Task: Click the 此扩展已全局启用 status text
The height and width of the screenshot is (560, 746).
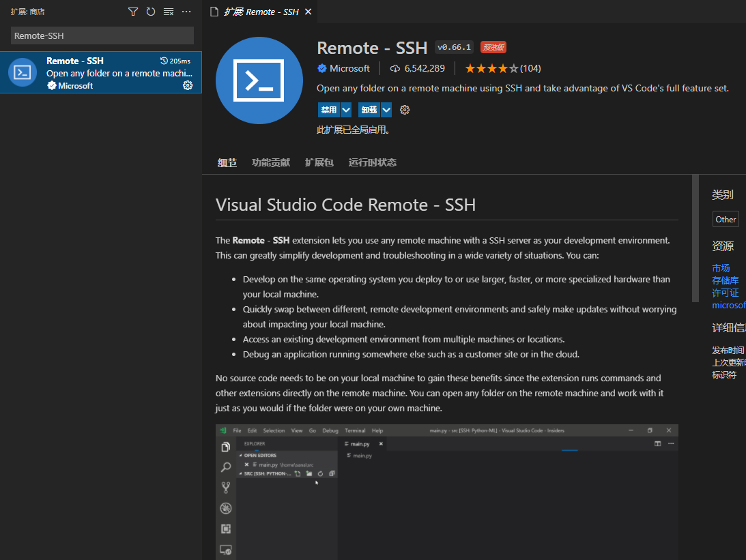Action: click(353, 130)
